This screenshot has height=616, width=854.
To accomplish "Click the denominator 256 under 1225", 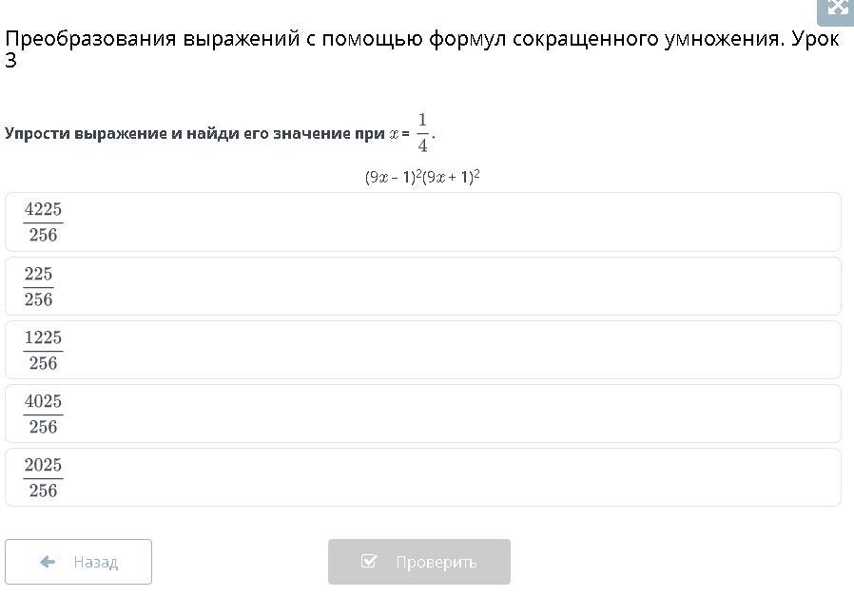I will [x=43, y=363].
